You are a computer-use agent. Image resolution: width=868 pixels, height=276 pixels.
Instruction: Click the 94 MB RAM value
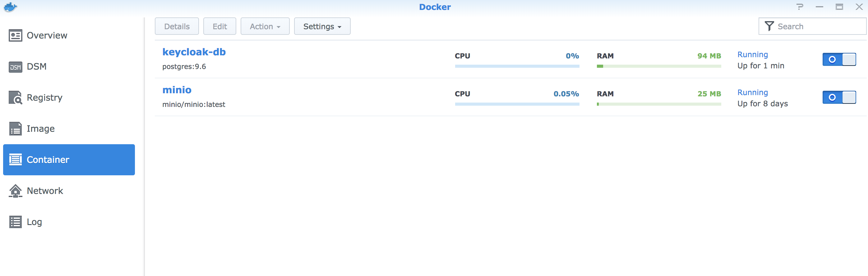(x=709, y=56)
